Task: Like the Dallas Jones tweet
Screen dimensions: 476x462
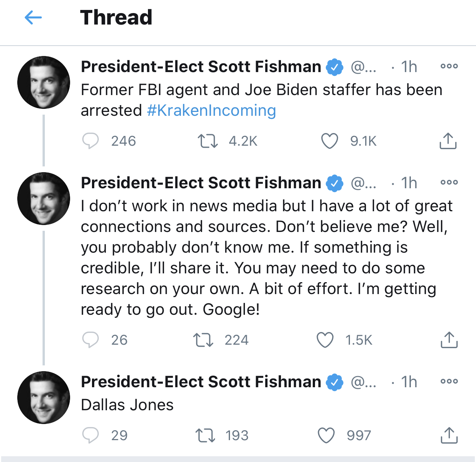Action: pos(326,436)
